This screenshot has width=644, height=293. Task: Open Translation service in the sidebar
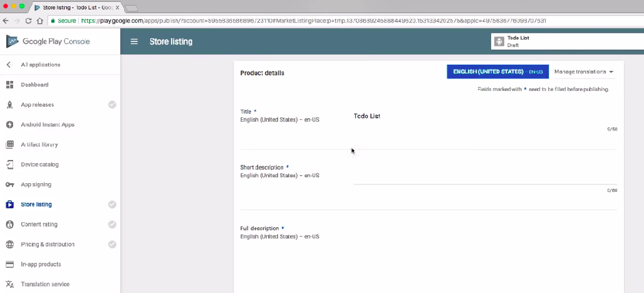coord(45,284)
